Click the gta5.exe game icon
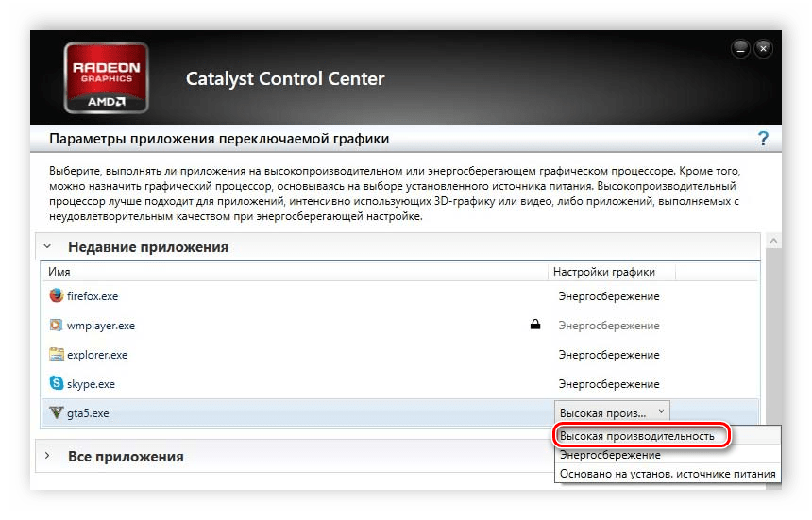 (57, 412)
